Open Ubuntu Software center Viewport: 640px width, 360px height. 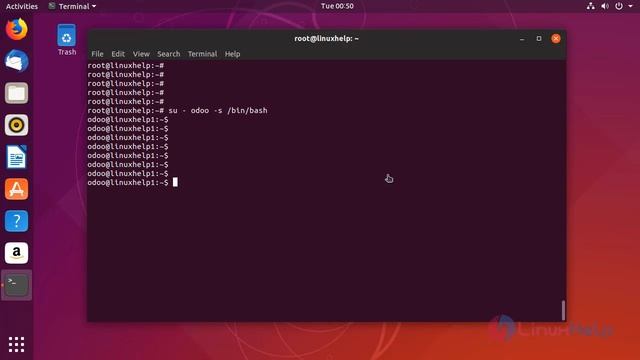pyautogui.click(x=16, y=189)
